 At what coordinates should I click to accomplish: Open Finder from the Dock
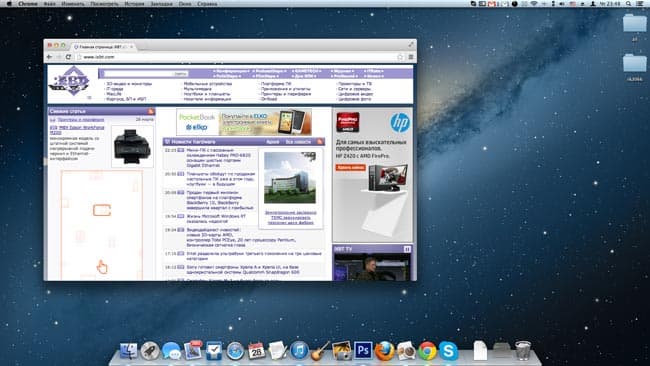(x=129, y=351)
